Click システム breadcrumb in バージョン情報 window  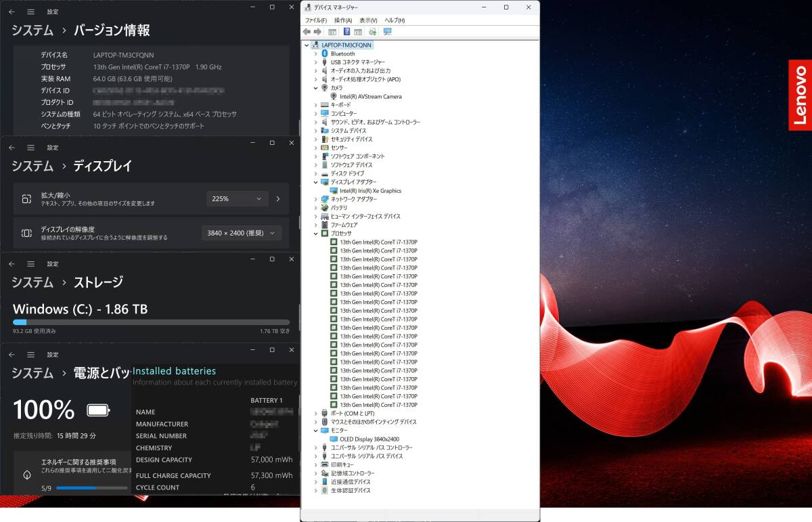pos(32,30)
